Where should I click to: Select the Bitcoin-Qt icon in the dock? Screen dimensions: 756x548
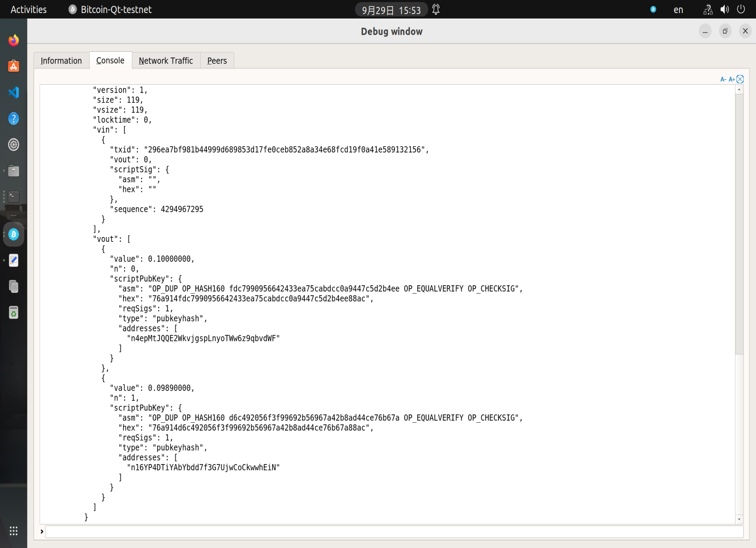[x=13, y=234]
